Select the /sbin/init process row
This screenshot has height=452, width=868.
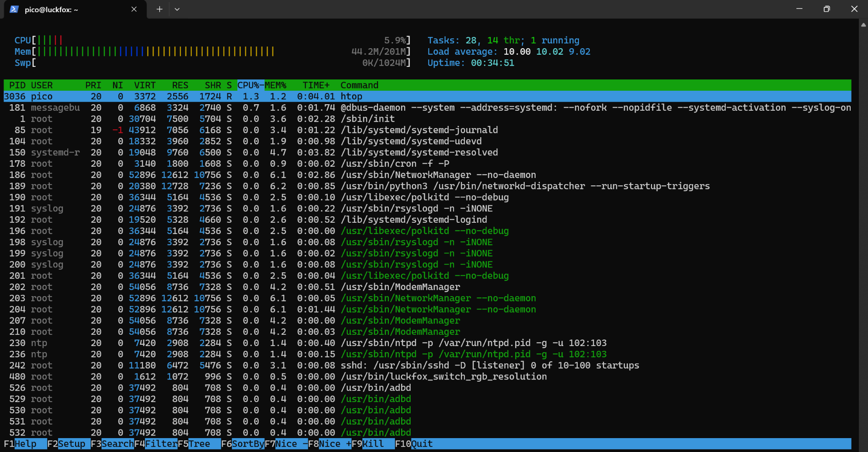coord(427,119)
